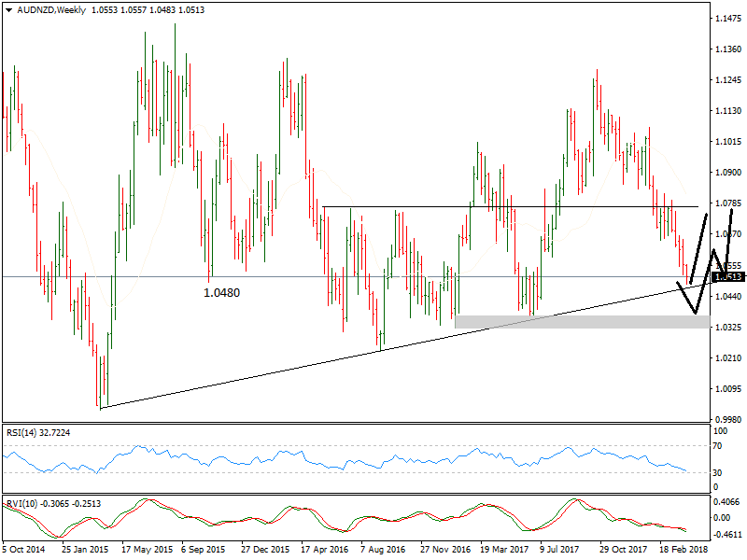Click the 1.1245 price axis label

pos(728,80)
